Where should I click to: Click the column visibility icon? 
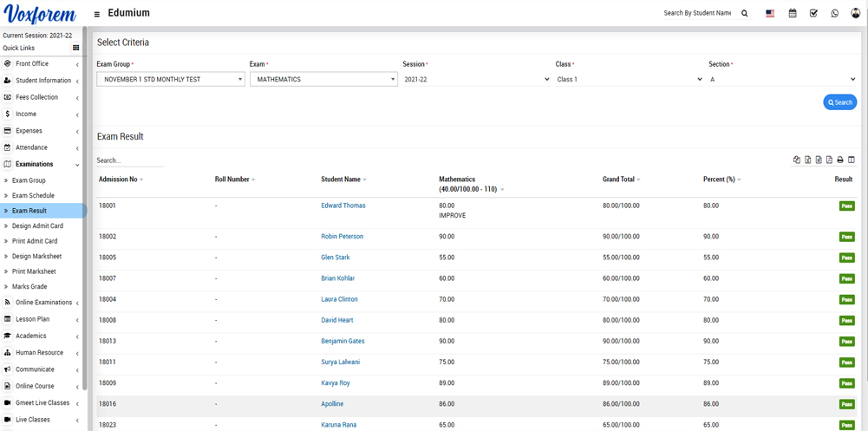pos(852,160)
